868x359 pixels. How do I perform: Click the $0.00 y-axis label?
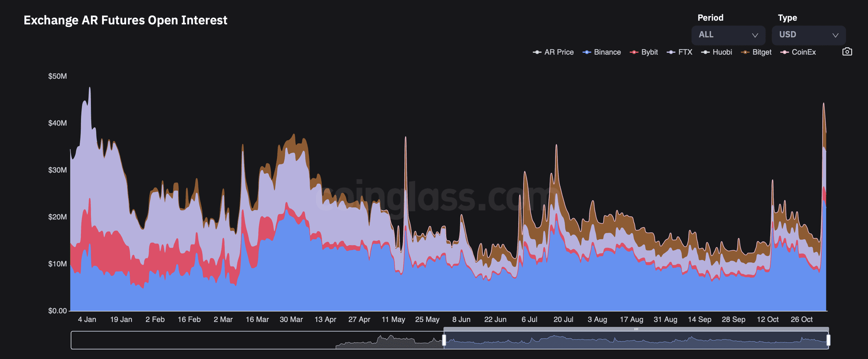coord(57,311)
